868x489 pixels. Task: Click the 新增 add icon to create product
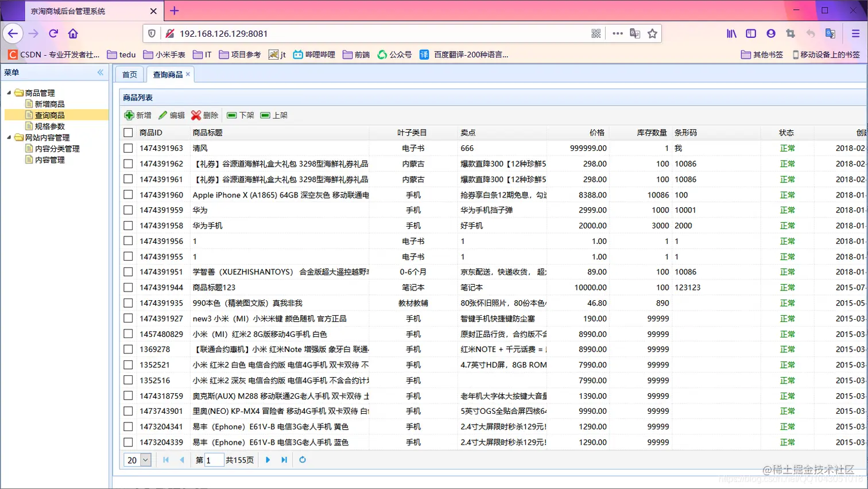(x=129, y=115)
